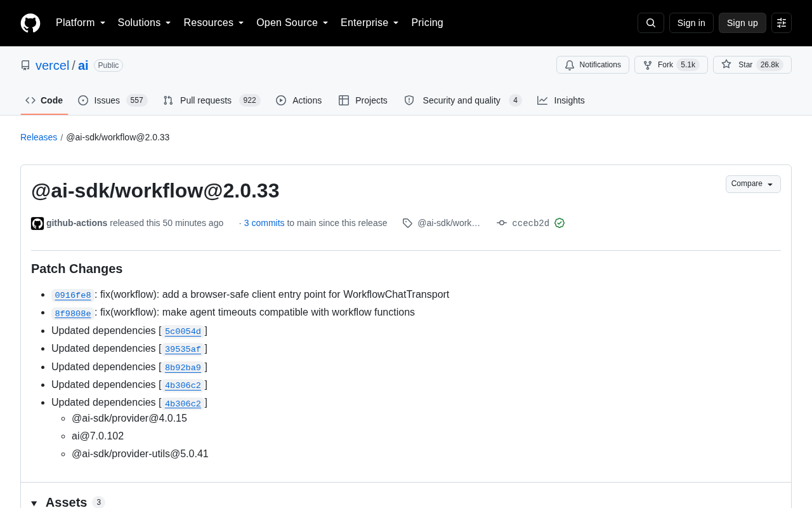Open the Pull requests tab
The height and width of the screenshot is (508, 812).
click(x=212, y=100)
